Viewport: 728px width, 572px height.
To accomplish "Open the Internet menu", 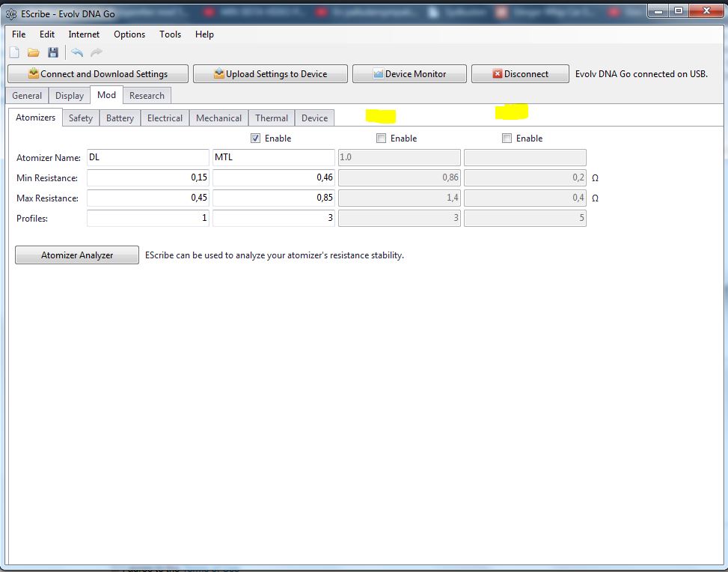I will [x=84, y=34].
